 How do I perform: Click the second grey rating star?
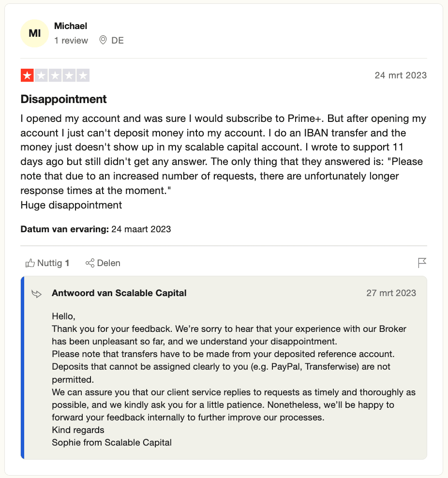41,75
